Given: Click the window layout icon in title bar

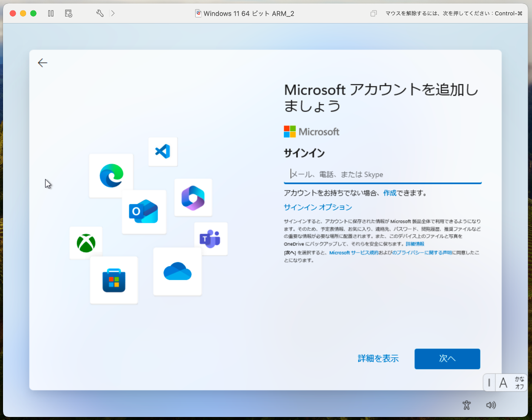Looking at the screenshot, I should (x=373, y=13).
